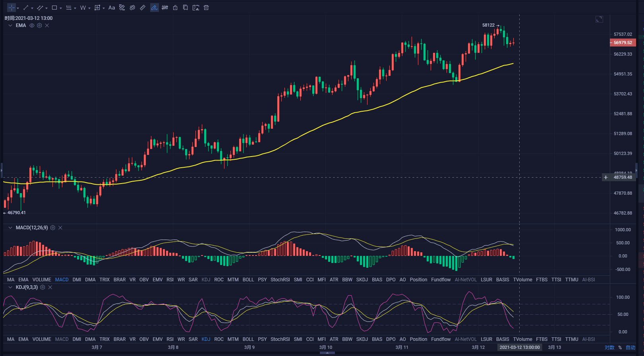Open dropdown arrow beside W pattern tool

pos(89,8)
